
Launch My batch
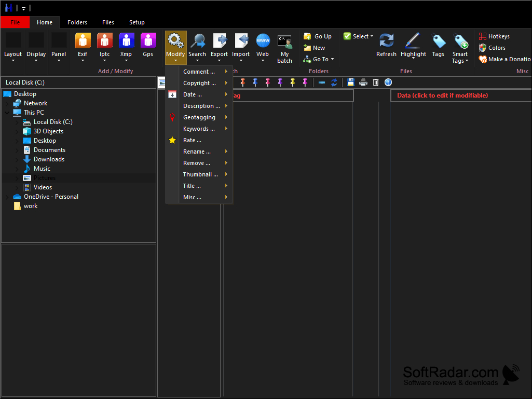click(x=284, y=48)
